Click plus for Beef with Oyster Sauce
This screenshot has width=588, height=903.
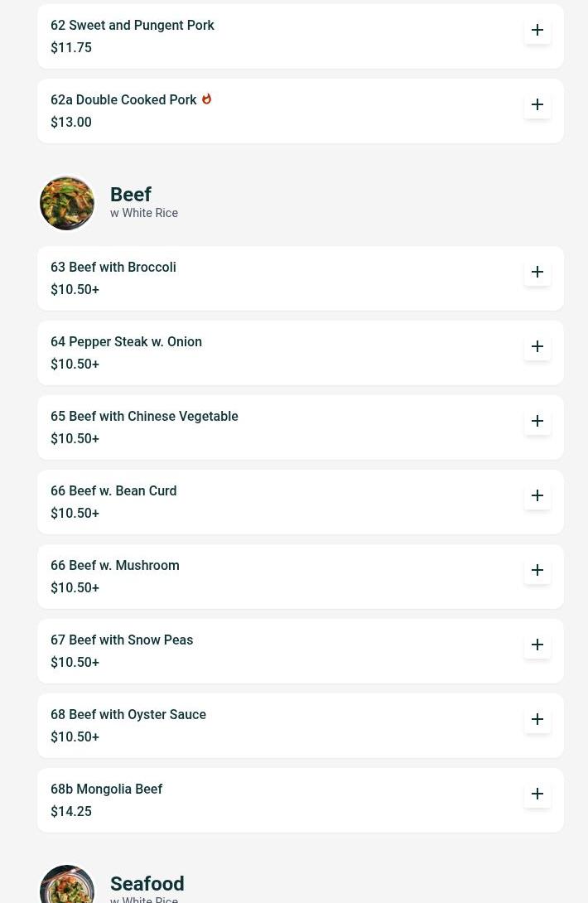point(537,719)
